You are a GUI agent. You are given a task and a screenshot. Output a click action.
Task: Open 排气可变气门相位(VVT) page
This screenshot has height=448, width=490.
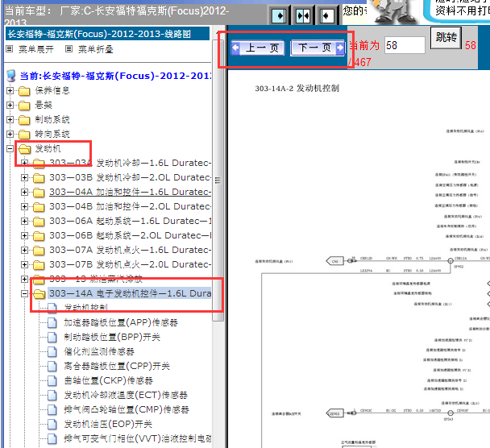click(x=138, y=438)
